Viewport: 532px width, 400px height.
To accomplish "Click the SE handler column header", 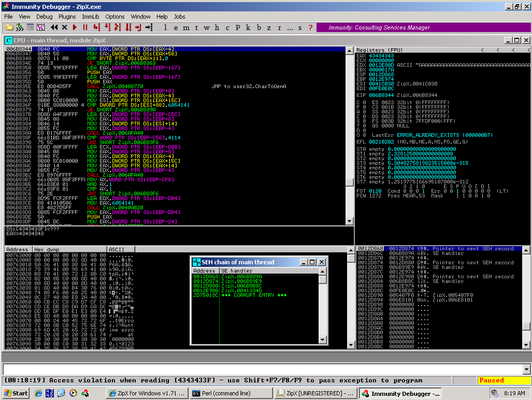I will 269,271.
